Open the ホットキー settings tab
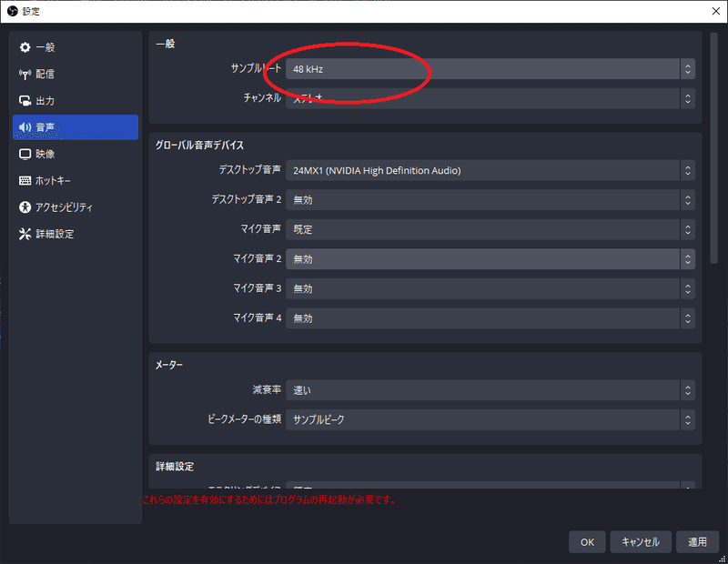 coord(76,180)
